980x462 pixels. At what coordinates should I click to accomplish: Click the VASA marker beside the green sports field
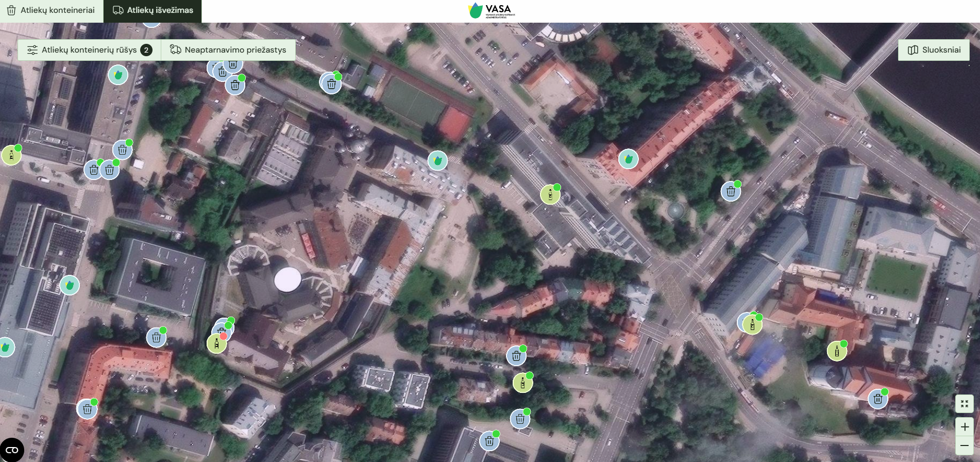[x=437, y=161]
